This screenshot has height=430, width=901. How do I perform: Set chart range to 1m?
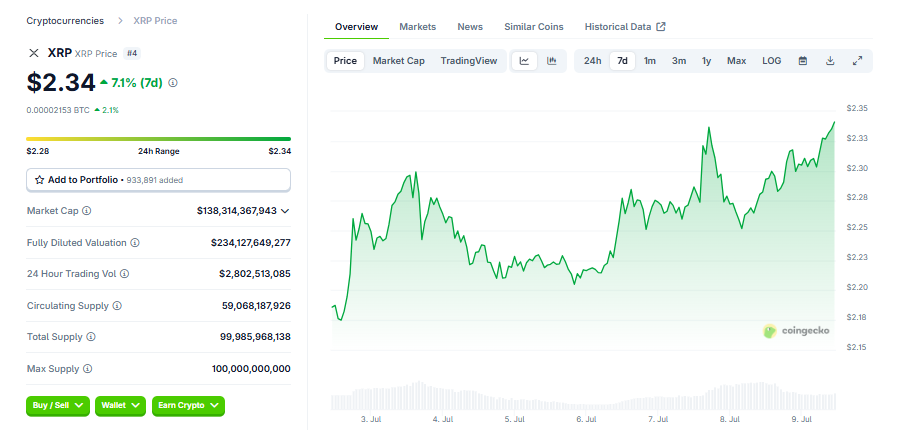[x=650, y=61]
